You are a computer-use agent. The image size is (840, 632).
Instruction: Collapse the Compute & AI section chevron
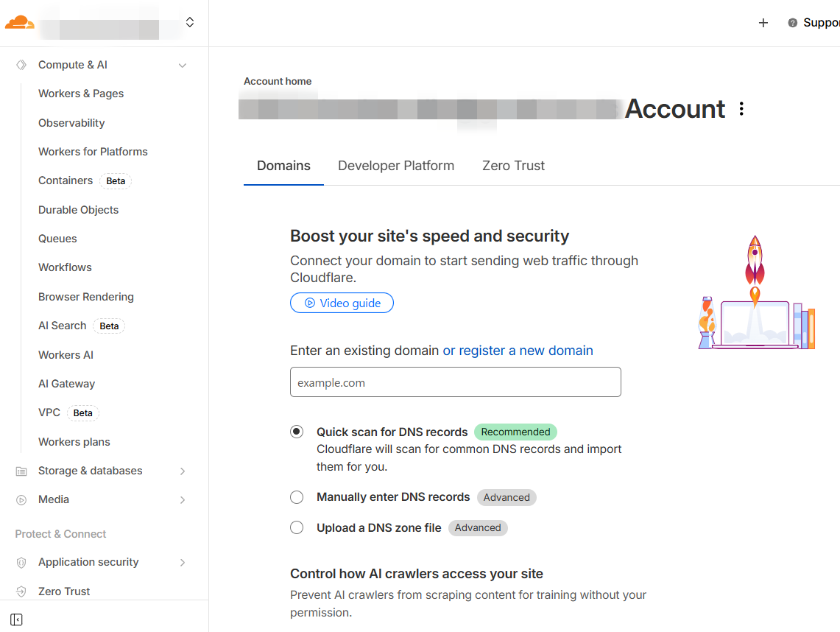(x=183, y=66)
